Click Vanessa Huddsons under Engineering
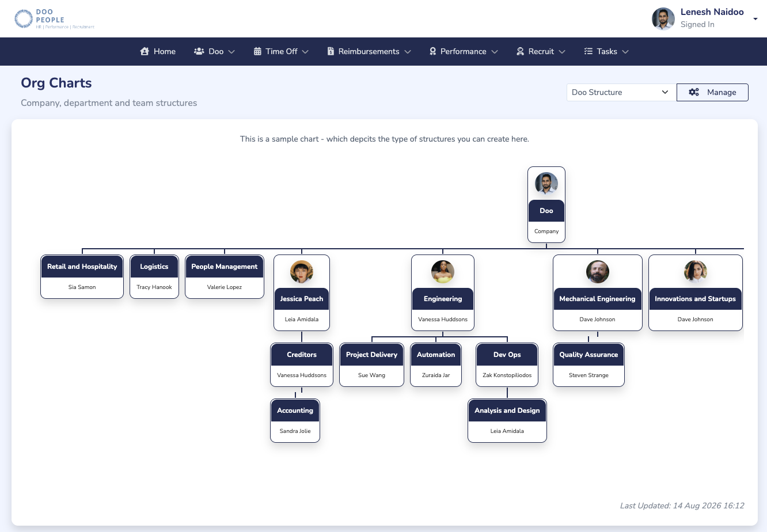 (x=443, y=319)
